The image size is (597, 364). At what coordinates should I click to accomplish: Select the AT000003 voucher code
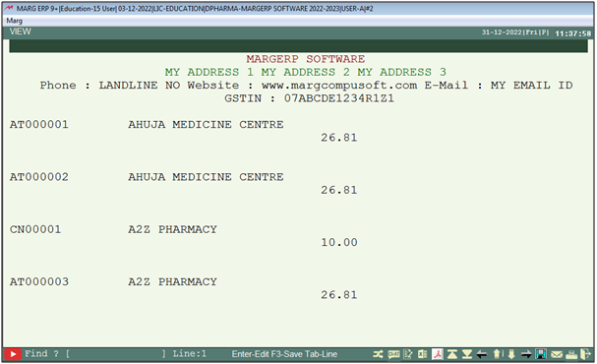click(x=38, y=282)
